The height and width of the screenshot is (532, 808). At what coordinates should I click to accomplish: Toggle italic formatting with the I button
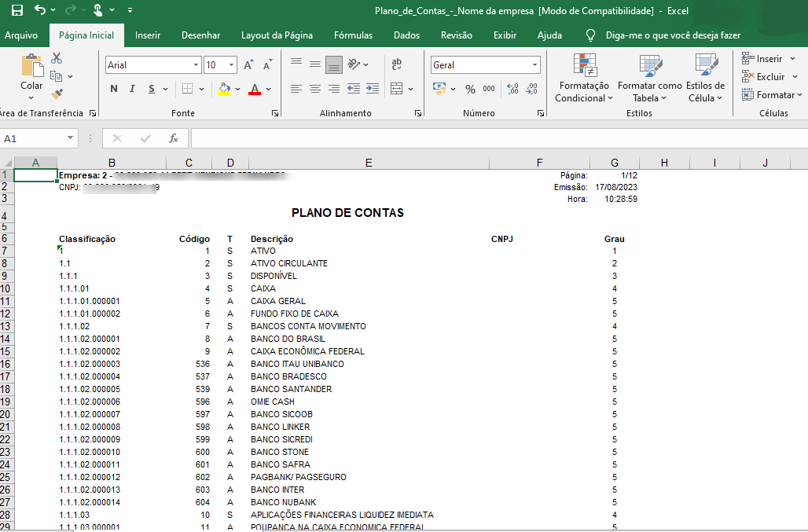[x=131, y=89]
